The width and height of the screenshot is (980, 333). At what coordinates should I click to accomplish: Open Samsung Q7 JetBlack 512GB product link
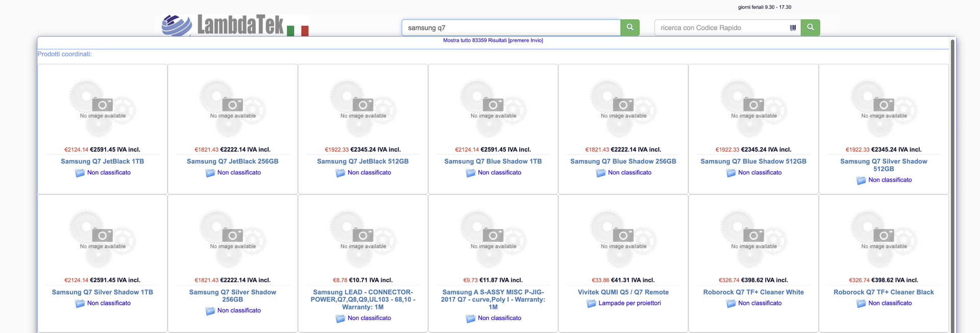point(363,161)
